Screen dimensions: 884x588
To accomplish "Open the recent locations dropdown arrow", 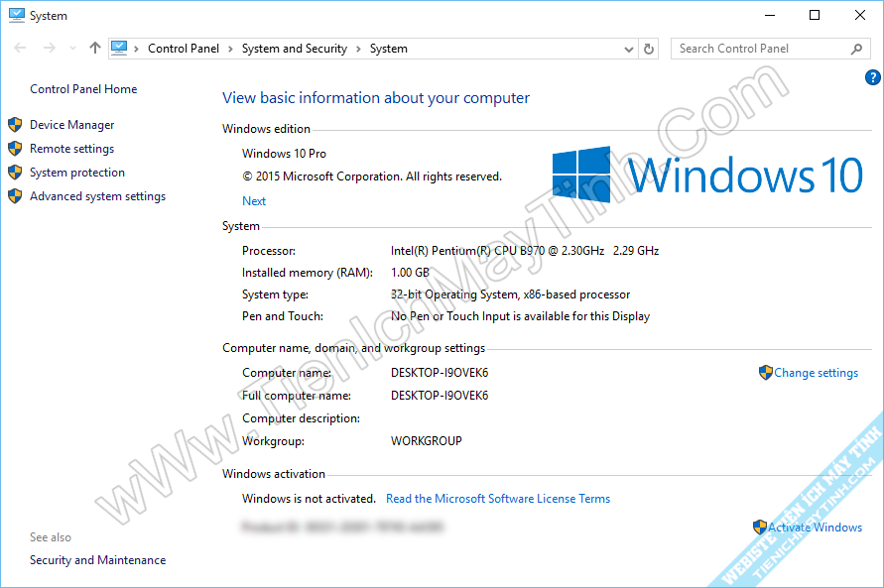I will 72,49.
